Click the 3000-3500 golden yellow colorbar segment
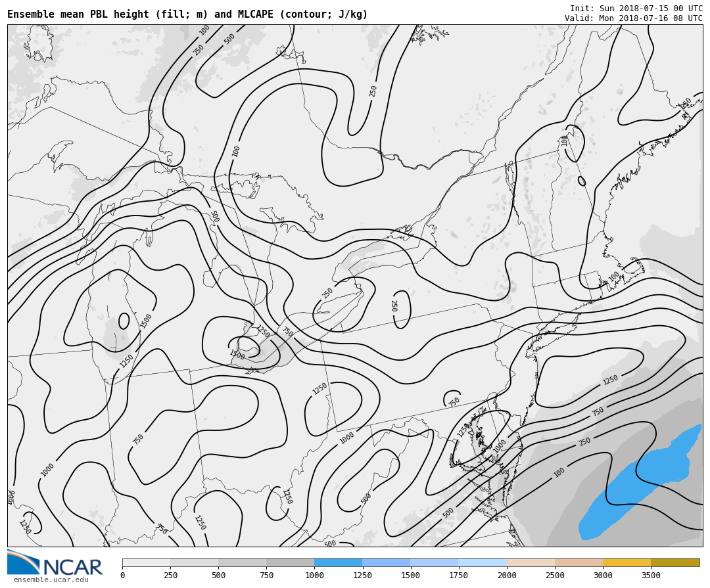Screen dimensions: 710x588 (627, 562)
